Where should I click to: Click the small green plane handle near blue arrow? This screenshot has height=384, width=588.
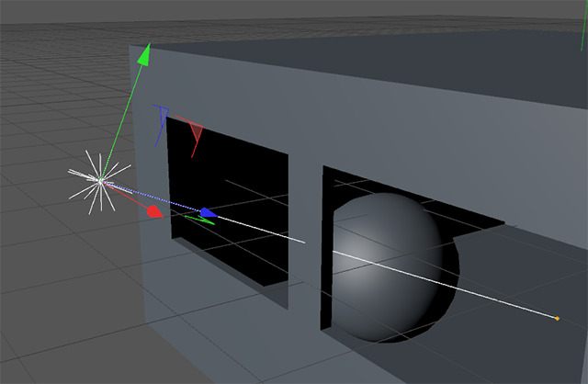[200, 220]
